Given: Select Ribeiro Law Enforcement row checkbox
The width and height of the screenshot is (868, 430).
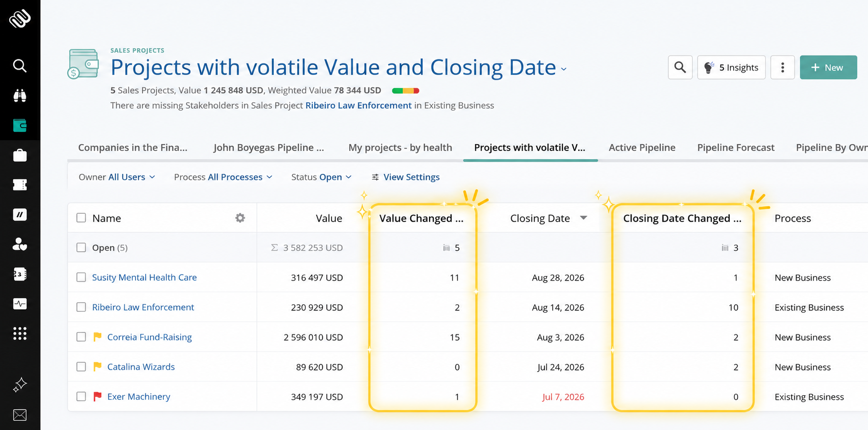Looking at the screenshot, I should coord(81,307).
